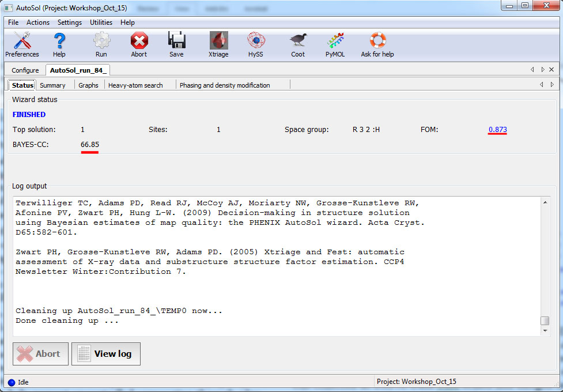Click the disabled Abort button below the log

click(x=40, y=354)
